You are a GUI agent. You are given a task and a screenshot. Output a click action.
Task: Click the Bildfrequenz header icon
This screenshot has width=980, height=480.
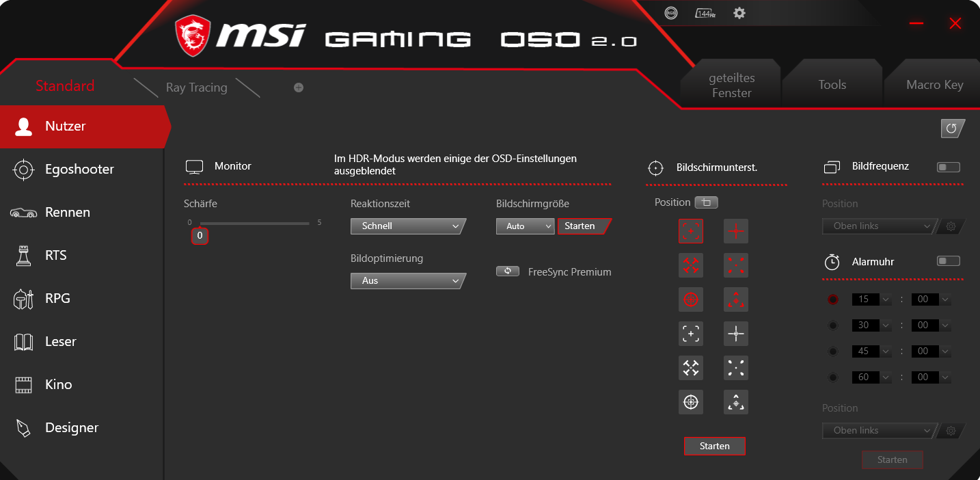832,167
